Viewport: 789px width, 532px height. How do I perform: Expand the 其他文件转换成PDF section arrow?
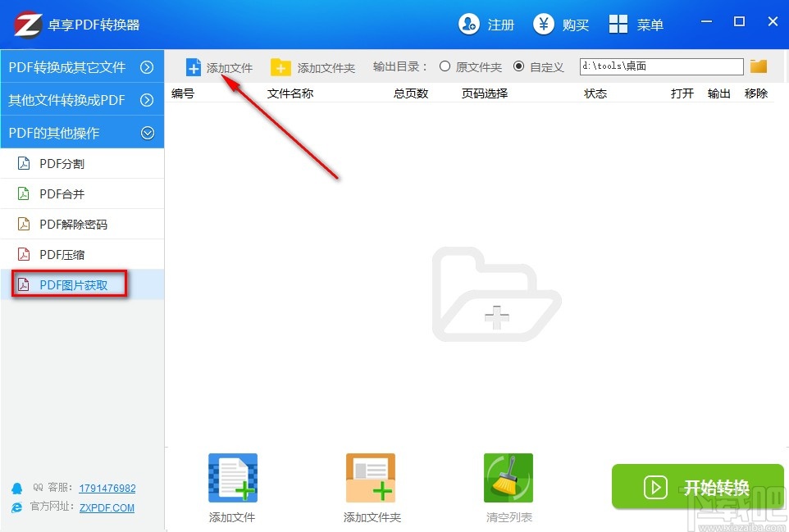147,100
